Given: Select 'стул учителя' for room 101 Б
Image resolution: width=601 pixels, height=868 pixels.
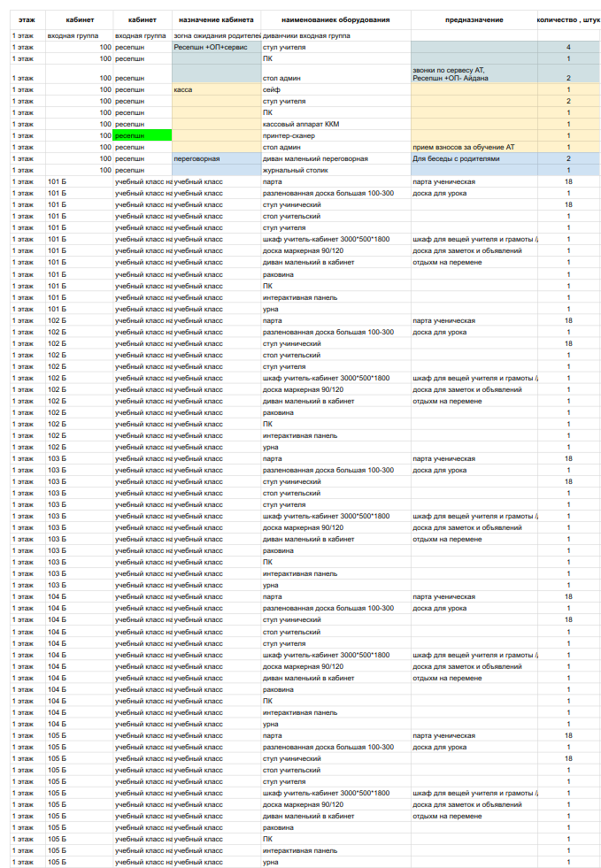Looking at the screenshot, I should coord(335,227).
